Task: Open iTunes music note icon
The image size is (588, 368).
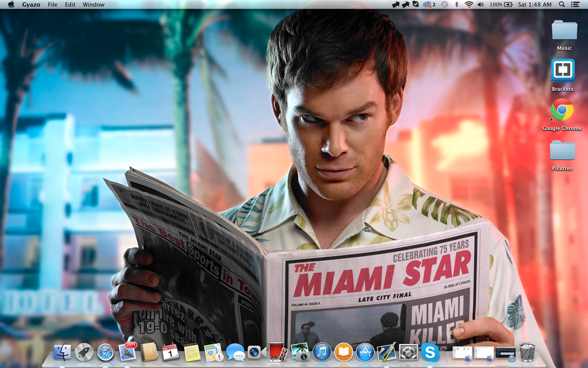Action: coord(322,352)
